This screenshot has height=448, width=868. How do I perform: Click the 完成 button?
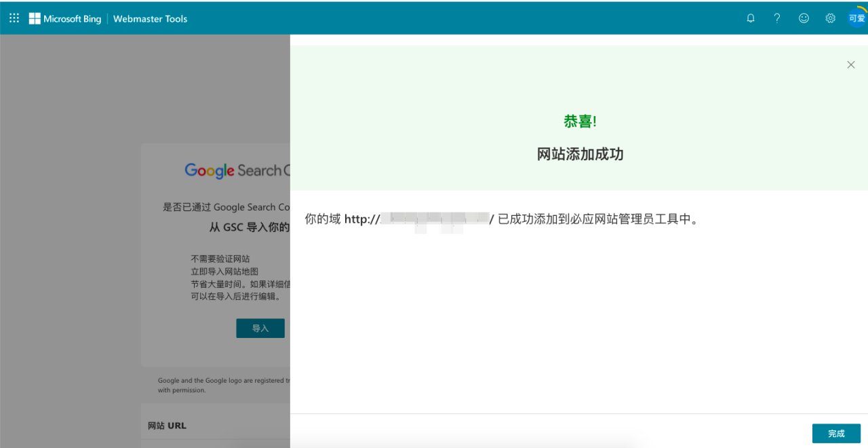(836, 434)
